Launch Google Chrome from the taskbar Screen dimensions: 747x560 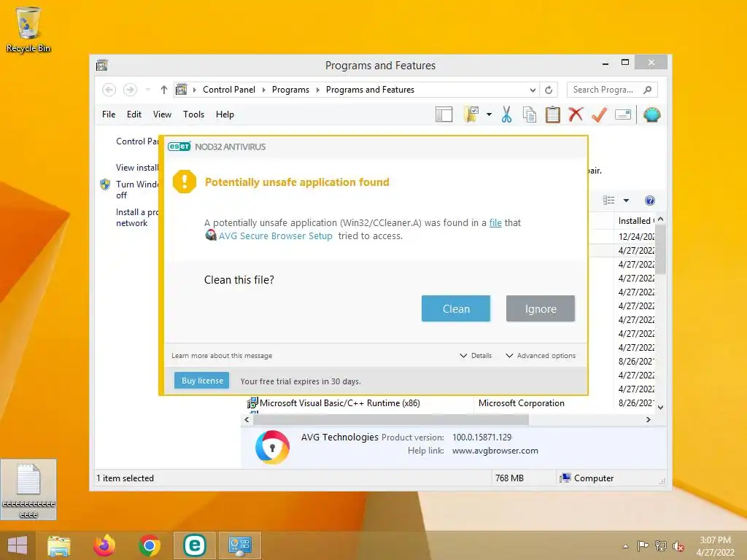149,545
